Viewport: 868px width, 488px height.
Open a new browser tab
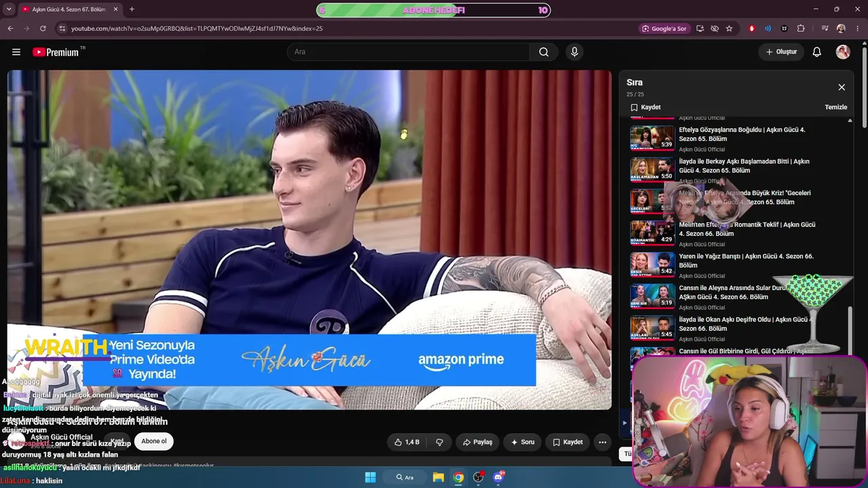132,9
